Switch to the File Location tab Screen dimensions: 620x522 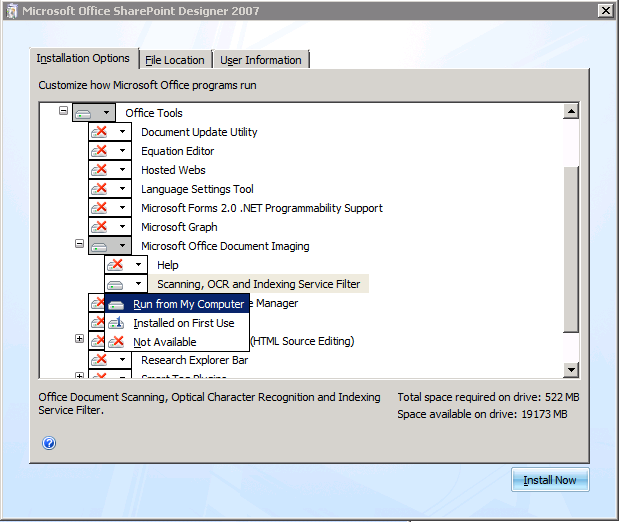(175, 60)
